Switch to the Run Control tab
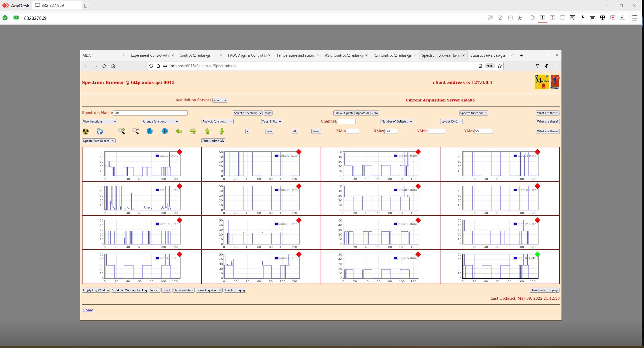 pos(393,55)
